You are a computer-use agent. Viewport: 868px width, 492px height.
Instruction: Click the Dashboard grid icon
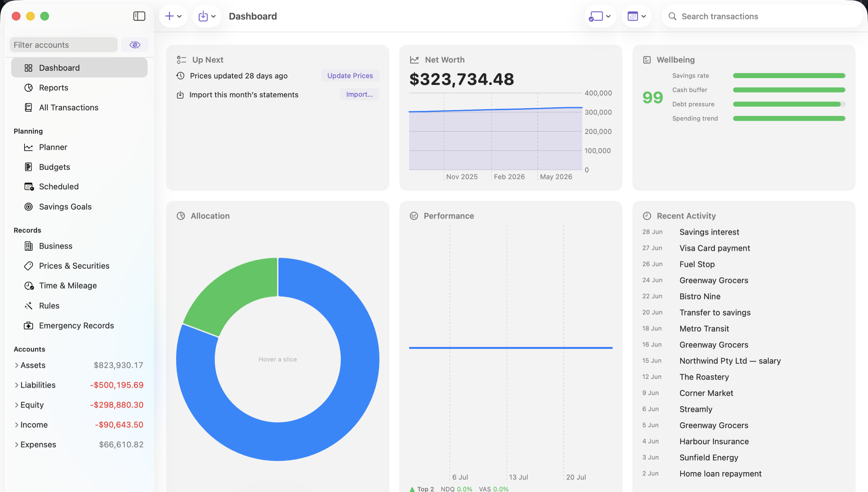(x=29, y=68)
